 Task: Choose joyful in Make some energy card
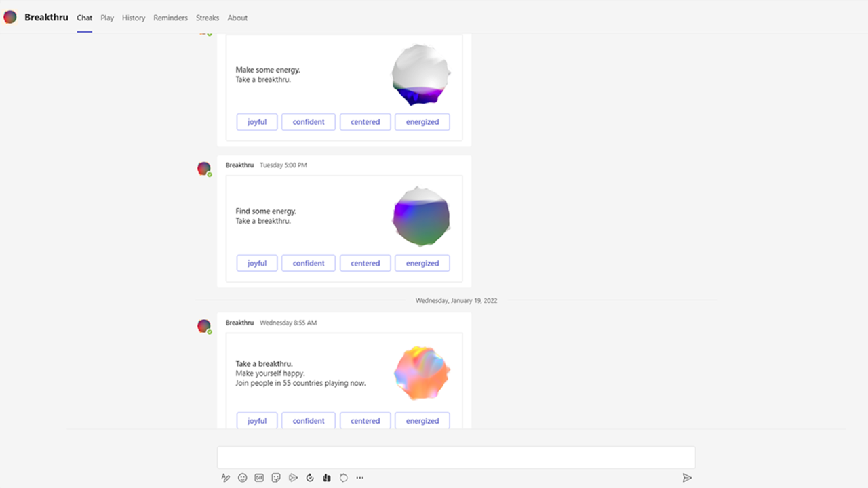pyautogui.click(x=257, y=122)
